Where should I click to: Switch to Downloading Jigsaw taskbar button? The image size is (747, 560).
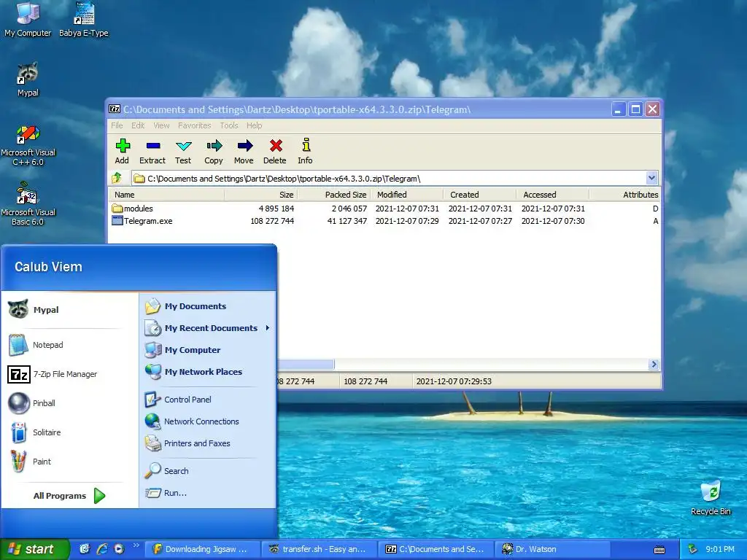203,549
